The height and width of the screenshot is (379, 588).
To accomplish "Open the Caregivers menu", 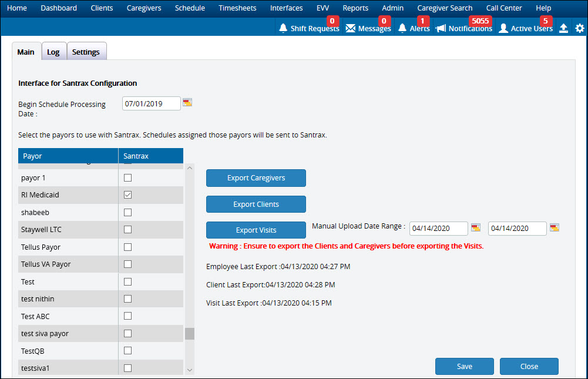I will [144, 8].
